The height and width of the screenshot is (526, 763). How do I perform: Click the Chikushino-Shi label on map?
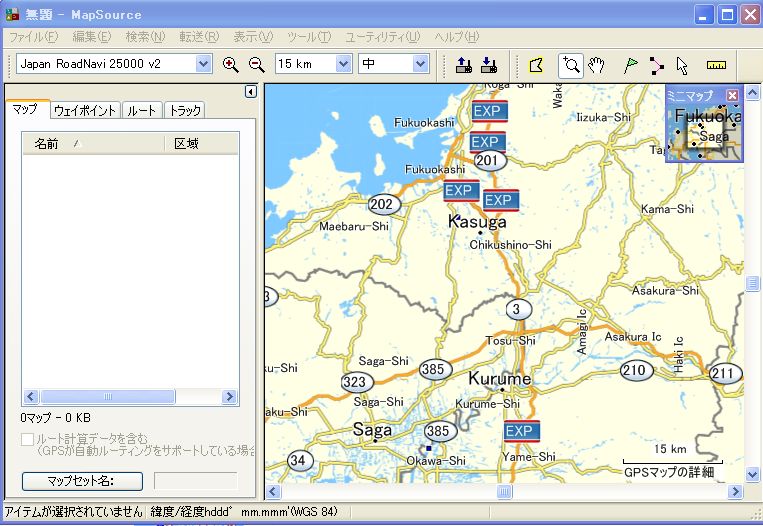pyautogui.click(x=510, y=245)
